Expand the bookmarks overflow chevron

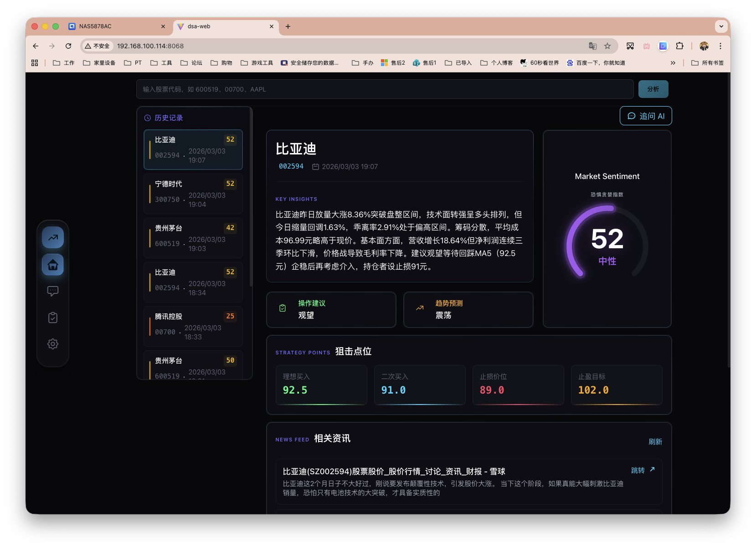click(673, 62)
